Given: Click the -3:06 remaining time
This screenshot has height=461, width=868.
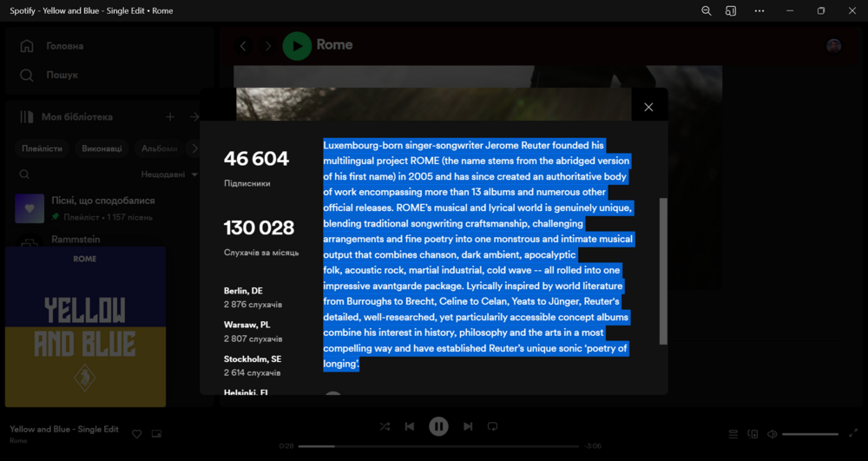Looking at the screenshot, I should pyautogui.click(x=593, y=446).
